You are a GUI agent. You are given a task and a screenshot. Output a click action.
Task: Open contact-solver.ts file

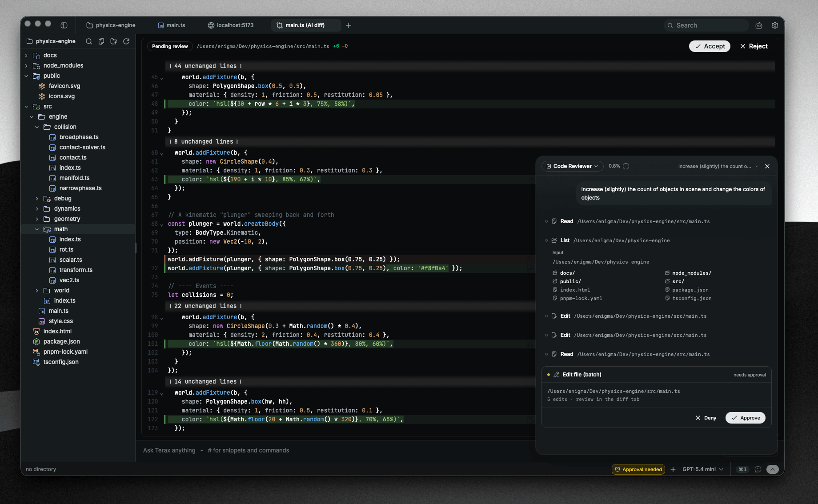82,148
